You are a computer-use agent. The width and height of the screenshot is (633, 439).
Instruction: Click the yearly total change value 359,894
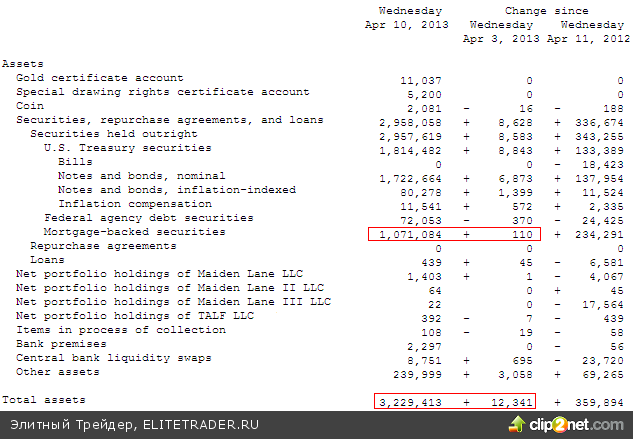click(x=601, y=401)
